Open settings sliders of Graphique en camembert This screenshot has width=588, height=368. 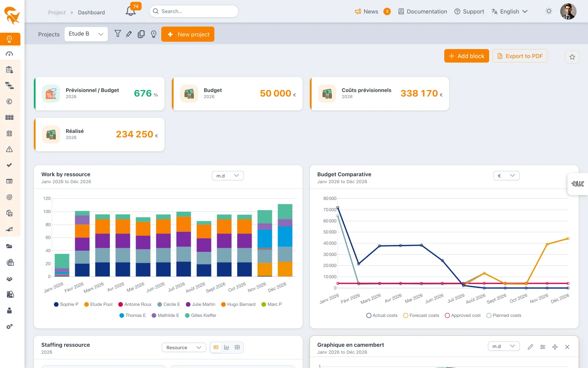(543, 347)
